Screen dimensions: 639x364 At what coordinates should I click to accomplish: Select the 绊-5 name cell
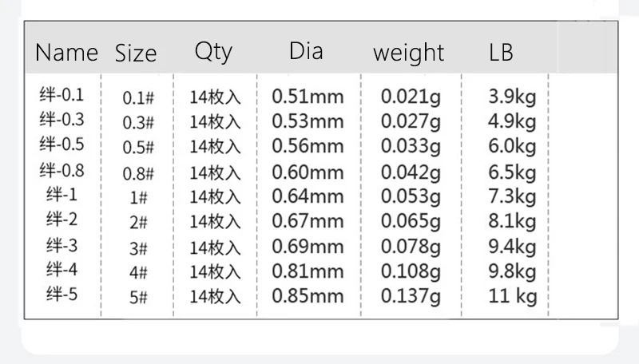coord(62,295)
